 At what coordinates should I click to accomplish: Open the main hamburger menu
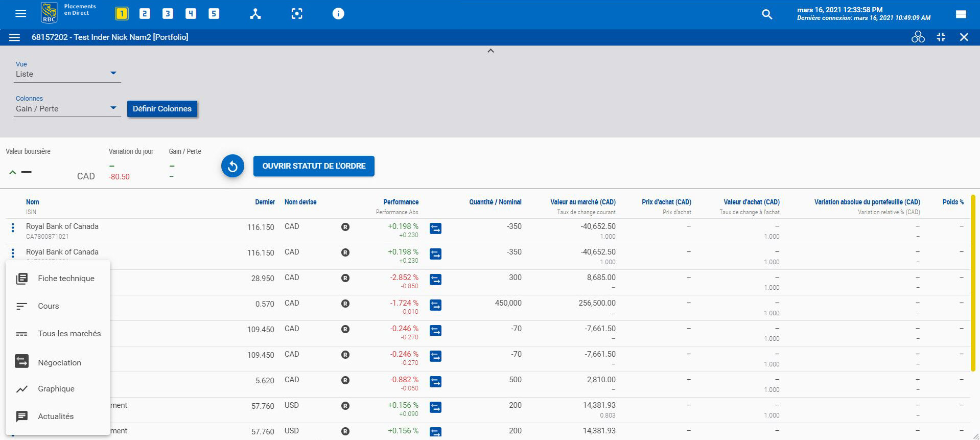pyautogui.click(x=20, y=14)
